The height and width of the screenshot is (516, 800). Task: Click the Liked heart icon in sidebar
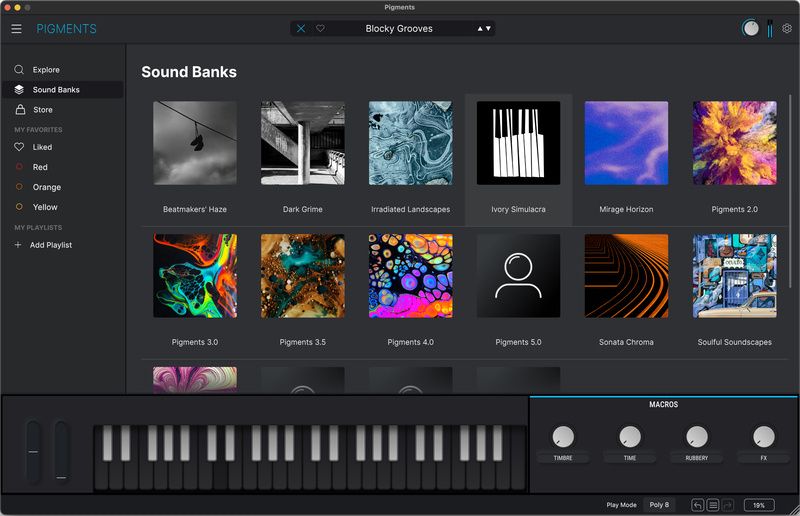pyautogui.click(x=19, y=147)
